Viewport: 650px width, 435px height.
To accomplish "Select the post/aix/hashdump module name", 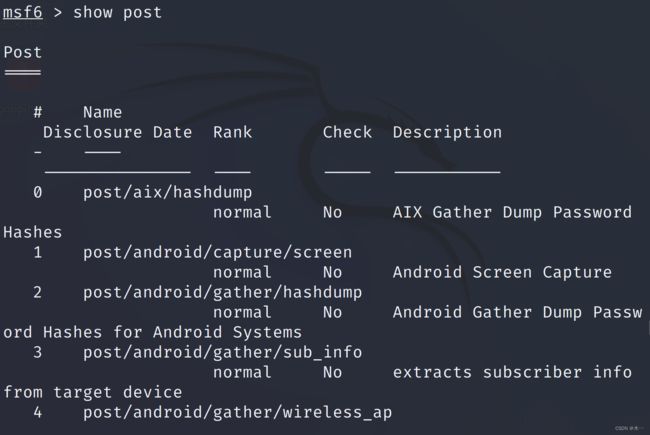I will click(167, 192).
